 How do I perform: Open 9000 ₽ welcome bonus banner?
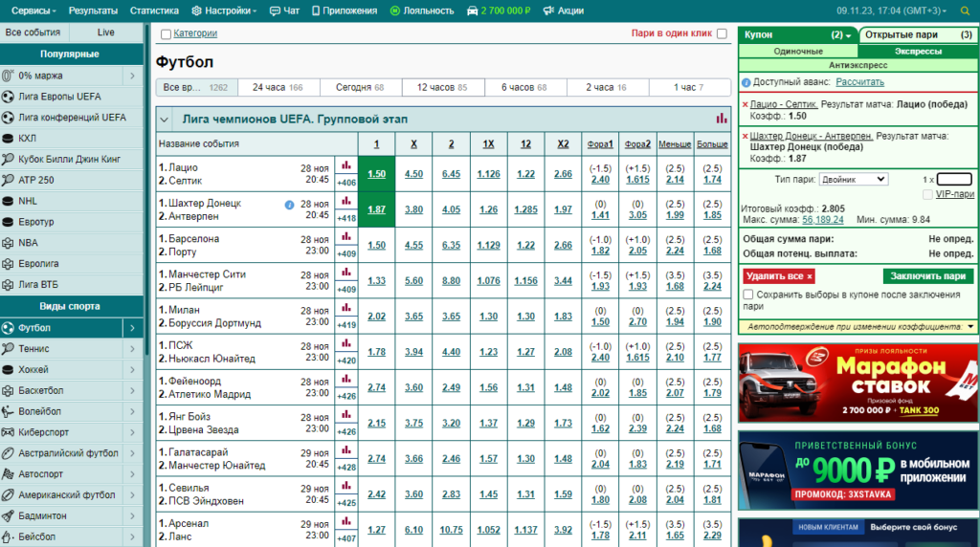[x=858, y=470]
